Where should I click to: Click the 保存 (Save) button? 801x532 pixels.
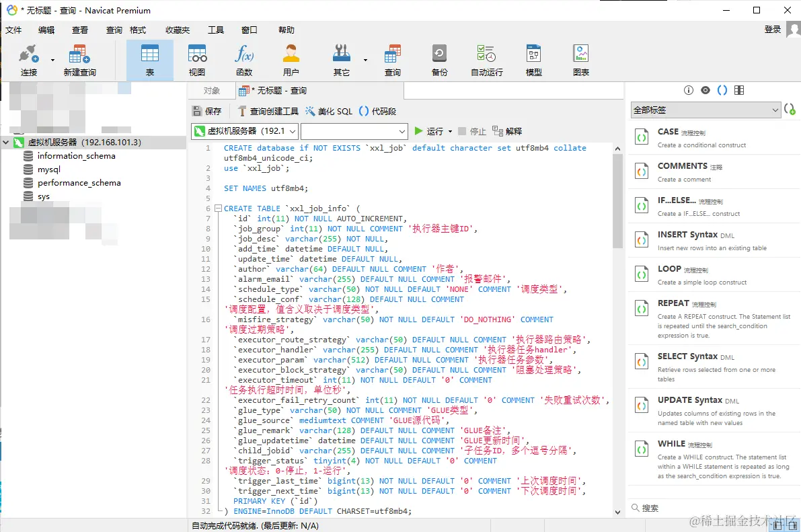tap(207, 111)
